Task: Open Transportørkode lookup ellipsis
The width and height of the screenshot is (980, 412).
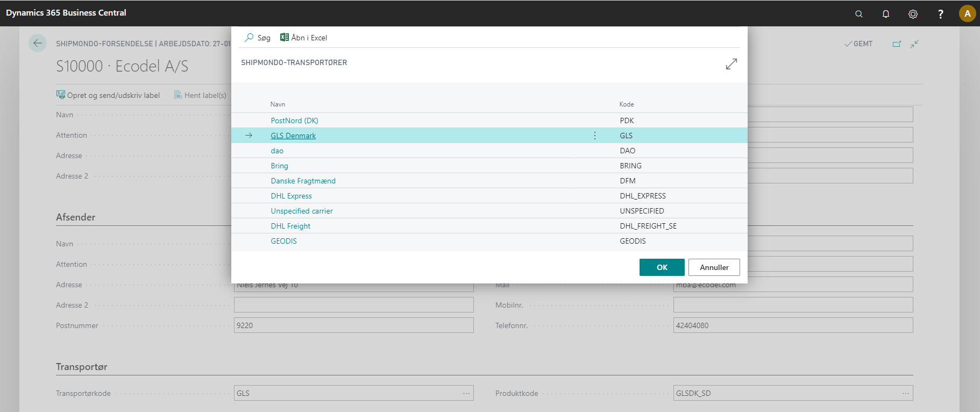Action: [466, 393]
